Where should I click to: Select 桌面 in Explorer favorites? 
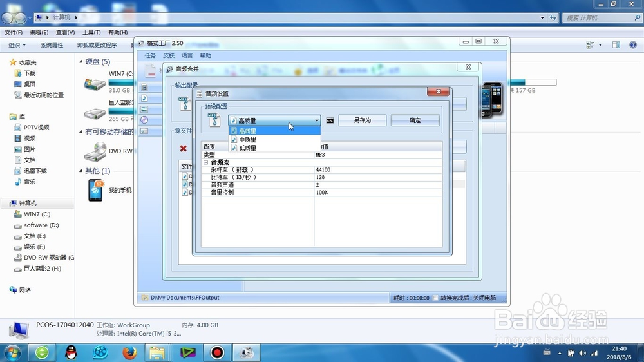click(x=30, y=84)
